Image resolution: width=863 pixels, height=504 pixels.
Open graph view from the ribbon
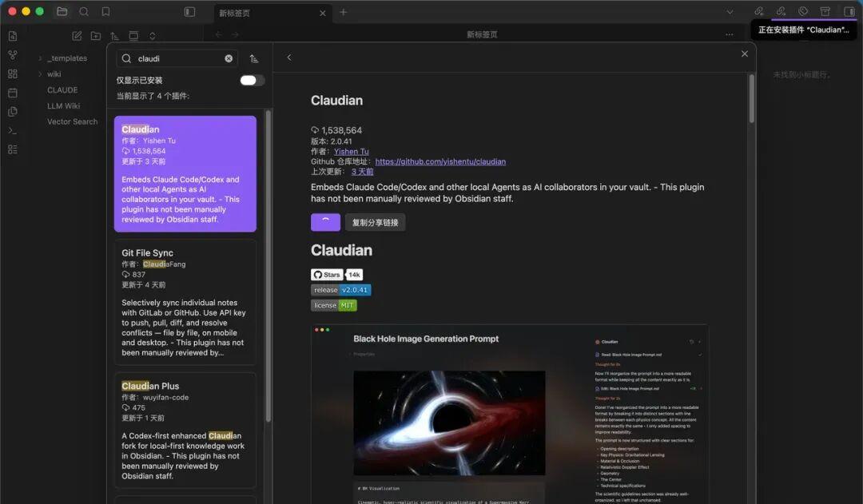click(x=13, y=55)
